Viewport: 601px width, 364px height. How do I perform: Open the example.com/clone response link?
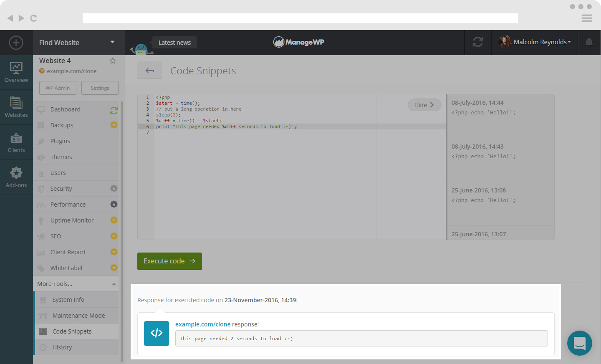[203, 324]
